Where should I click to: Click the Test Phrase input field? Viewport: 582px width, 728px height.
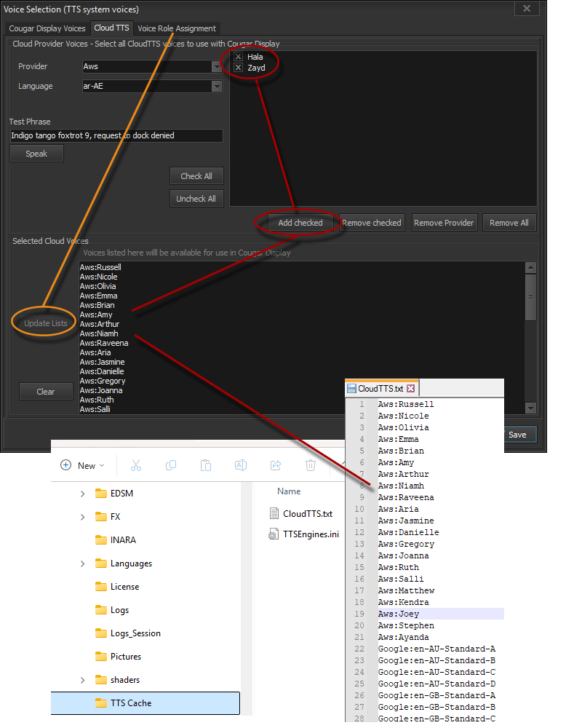[x=116, y=135]
